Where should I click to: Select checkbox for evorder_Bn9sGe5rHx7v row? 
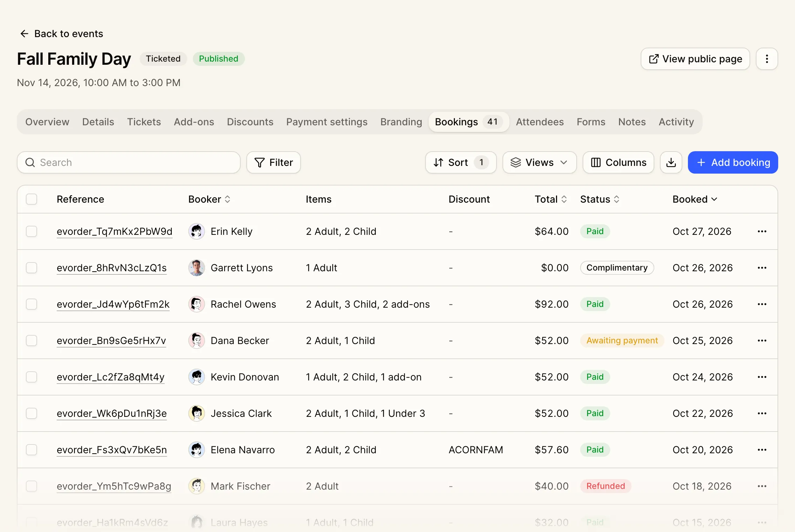point(31,341)
